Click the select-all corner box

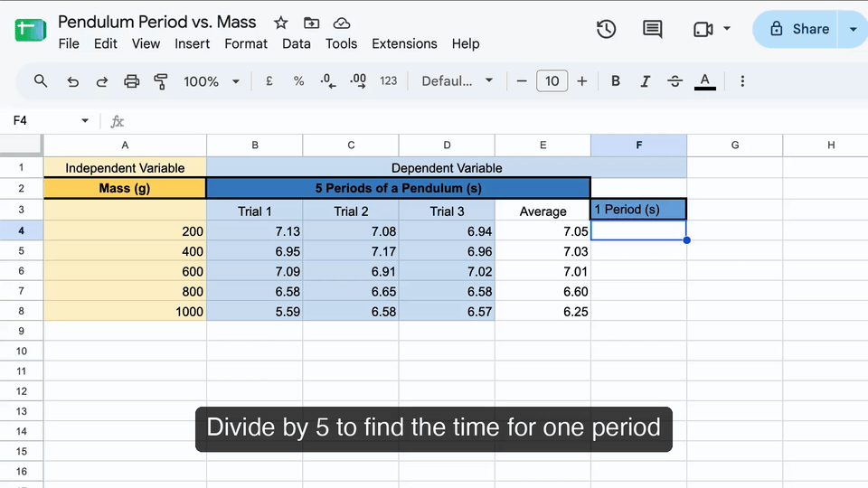tap(21, 145)
